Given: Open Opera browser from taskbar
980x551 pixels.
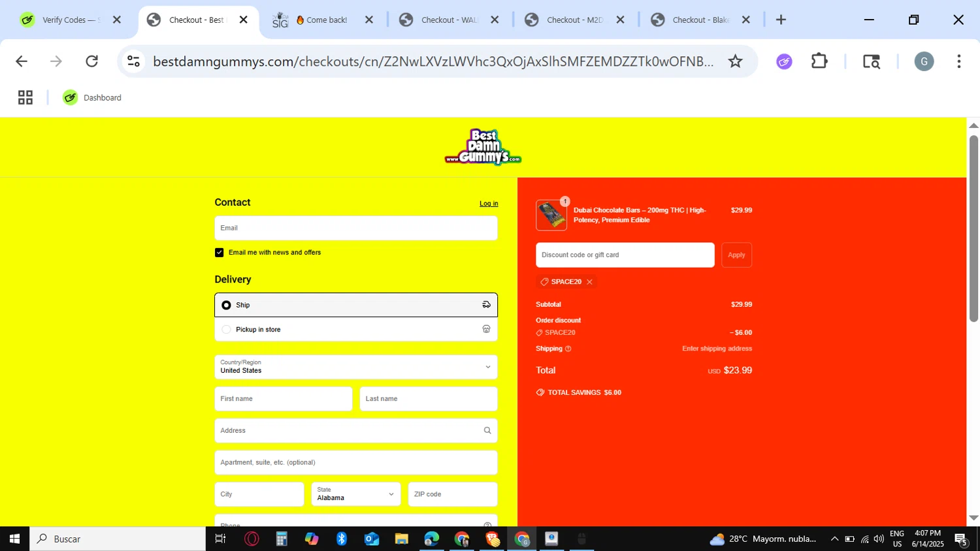Looking at the screenshot, I should [x=252, y=539].
